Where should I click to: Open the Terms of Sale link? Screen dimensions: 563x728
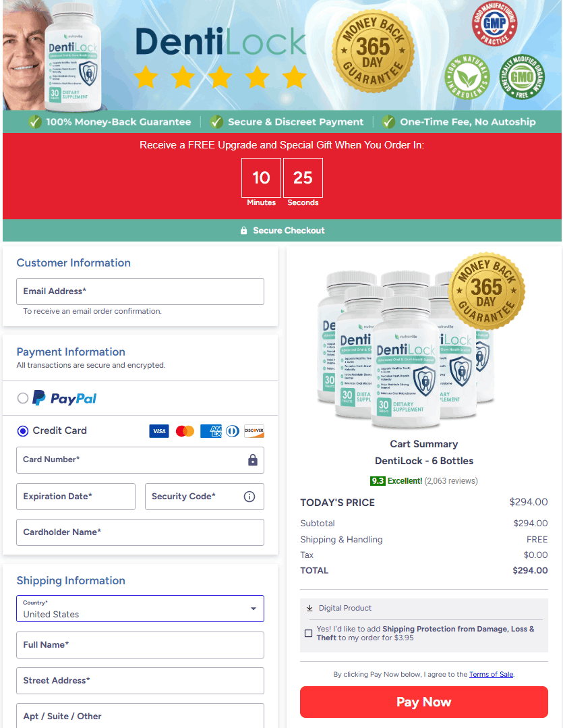491,674
